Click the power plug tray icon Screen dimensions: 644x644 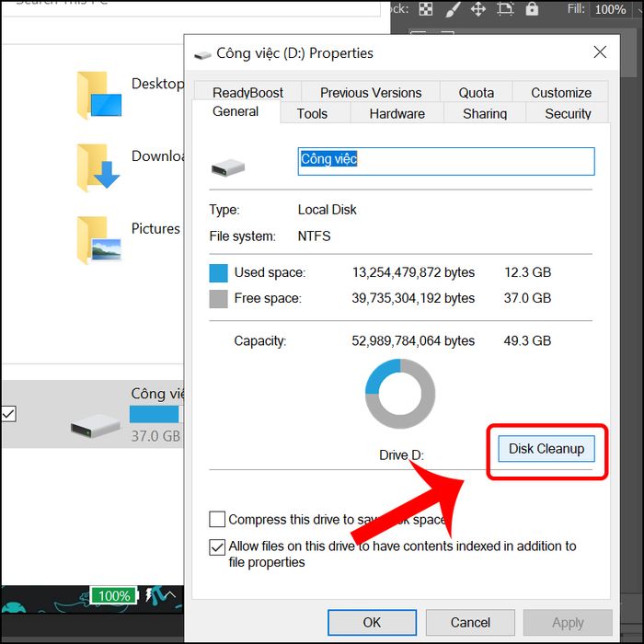point(149,594)
